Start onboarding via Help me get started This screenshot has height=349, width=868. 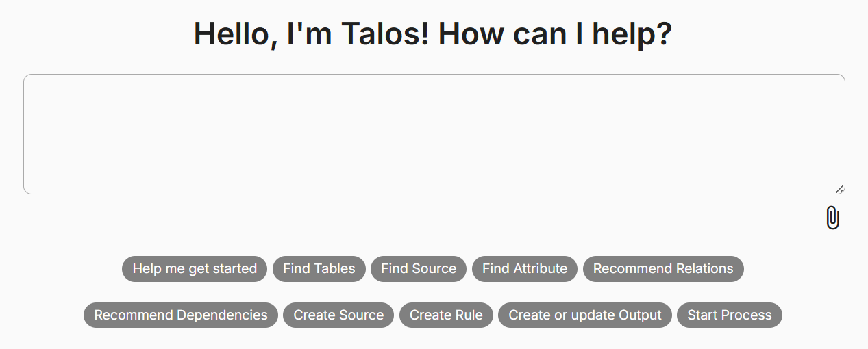pos(195,269)
